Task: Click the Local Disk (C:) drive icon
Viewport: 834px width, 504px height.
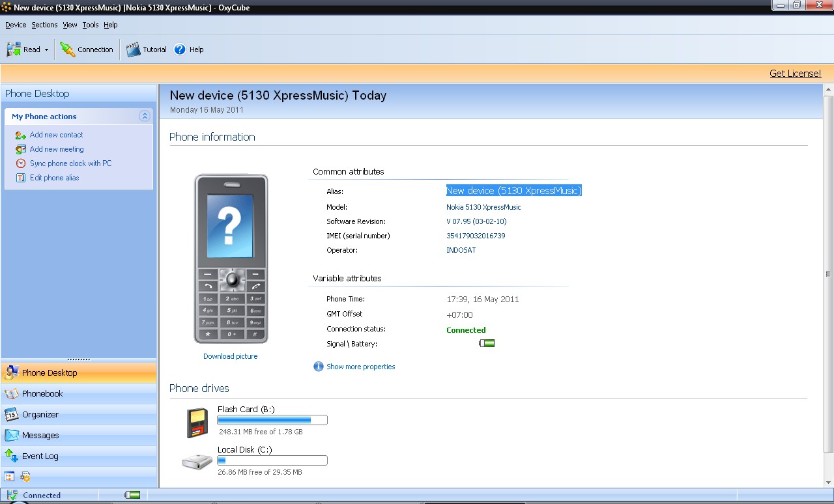Action: (197, 462)
